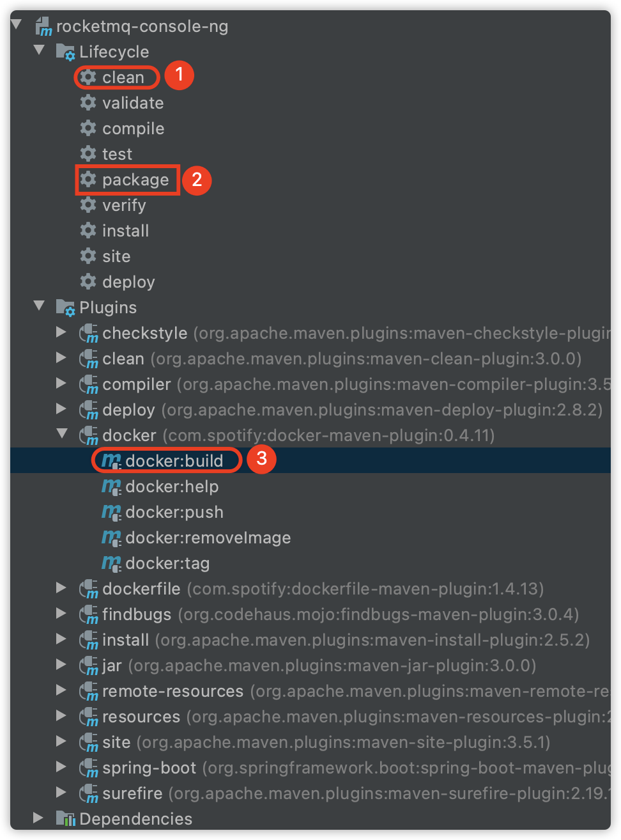Expand the dockerfile plugin arrow
Image resolution: width=621 pixels, height=840 pixels.
(x=61, y=587)
